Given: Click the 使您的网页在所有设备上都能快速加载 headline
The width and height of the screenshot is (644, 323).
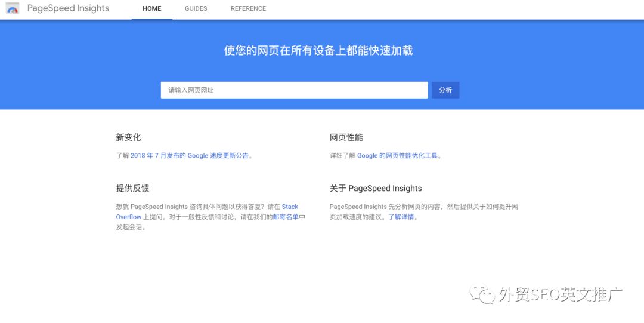Looking at the screenshot, I should pos(318,51).
